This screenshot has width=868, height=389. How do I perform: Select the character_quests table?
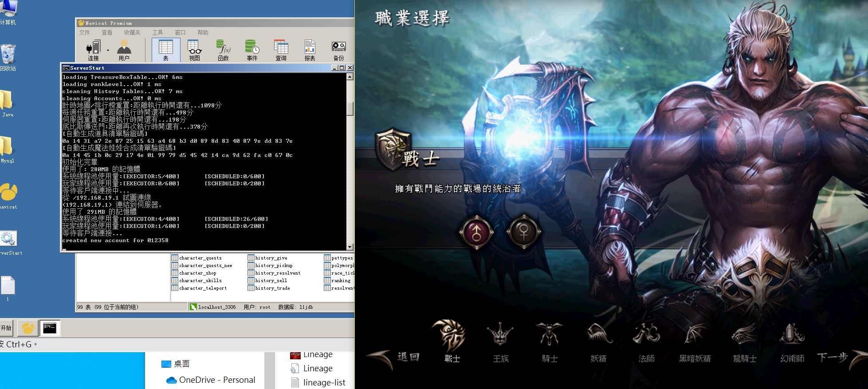196,258
